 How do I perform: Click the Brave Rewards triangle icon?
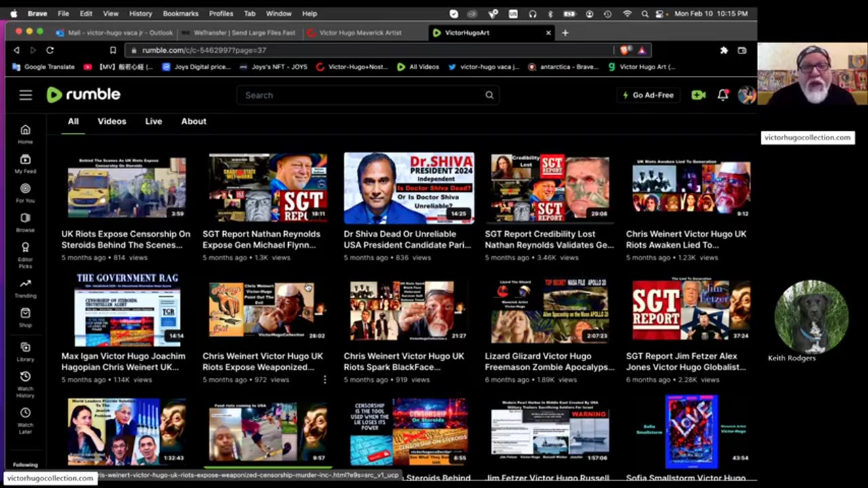[x=641, y=50]
